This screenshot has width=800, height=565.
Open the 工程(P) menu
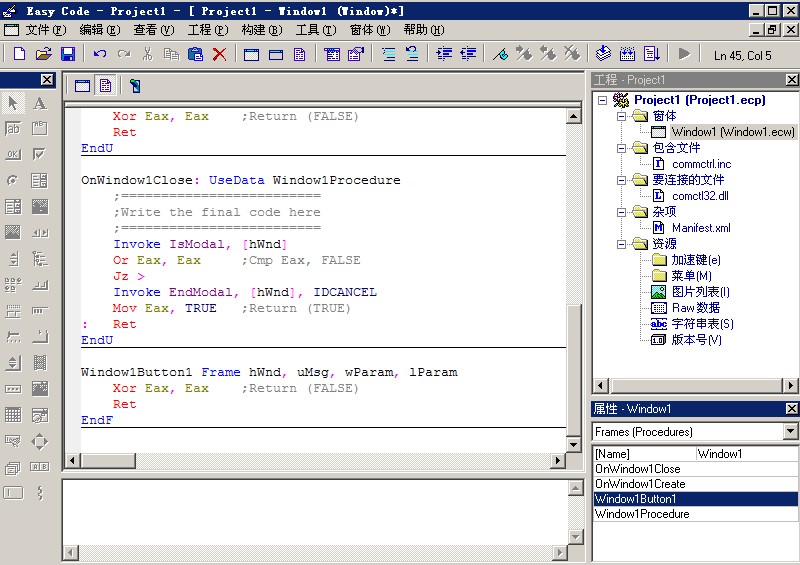(x=206, y=30)
